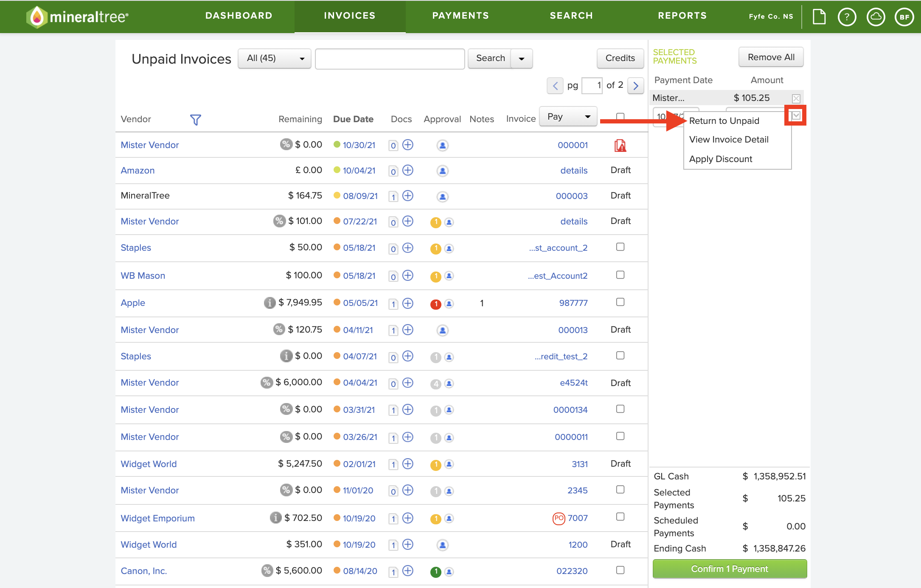Viewport: 921px width, 588px height.
Task: Click the plus icon in the MineralTree row
Action: coord(408,196)
